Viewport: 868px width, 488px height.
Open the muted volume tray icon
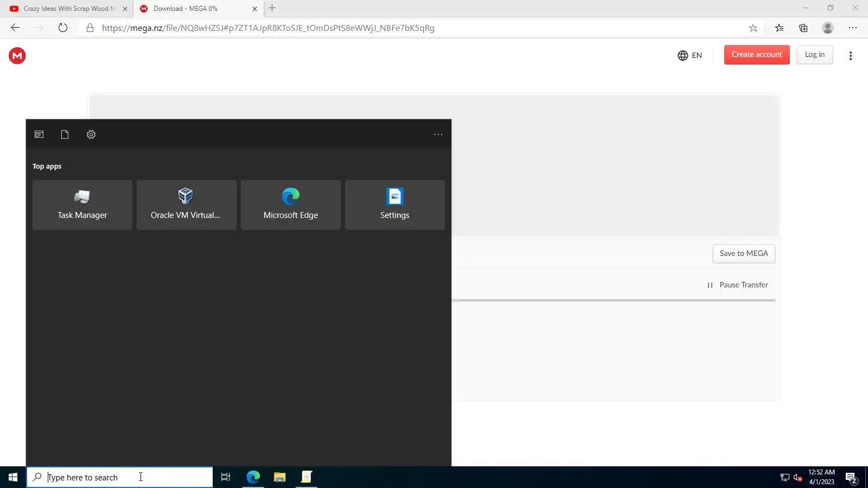click(x=797, y=478)
